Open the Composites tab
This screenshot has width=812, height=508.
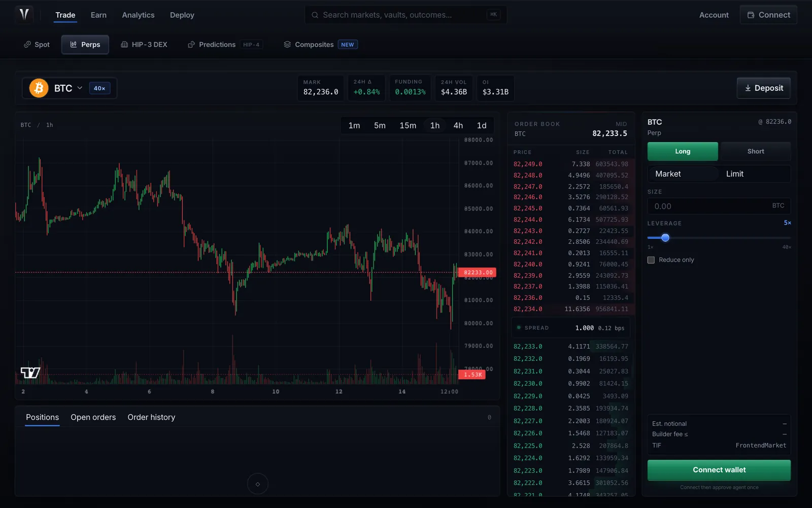click(320, 45)
